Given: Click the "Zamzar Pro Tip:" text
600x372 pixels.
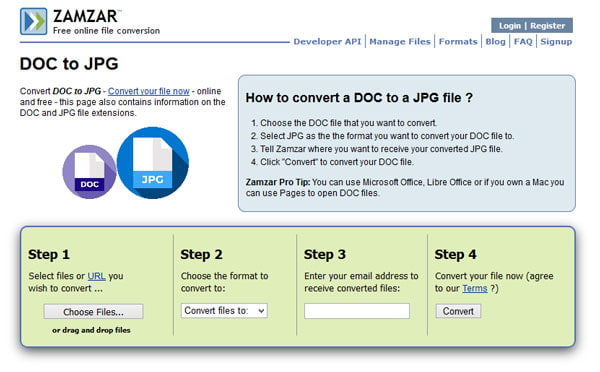Looking at the screenshot, I should [278, 182].
